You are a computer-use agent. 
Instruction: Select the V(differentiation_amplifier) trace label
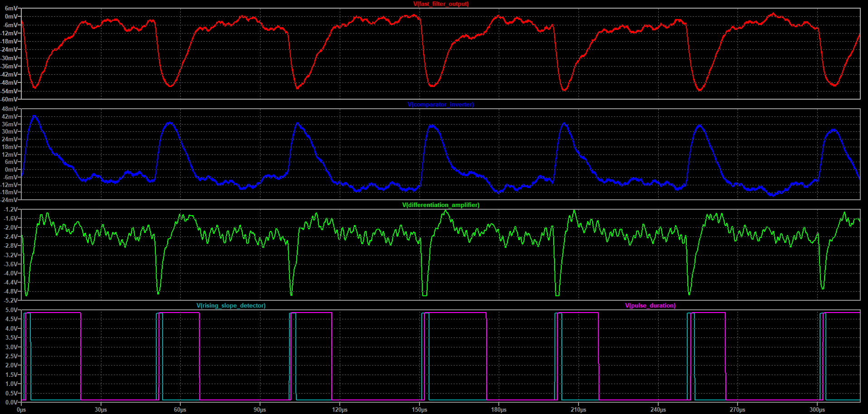(441, 205)
